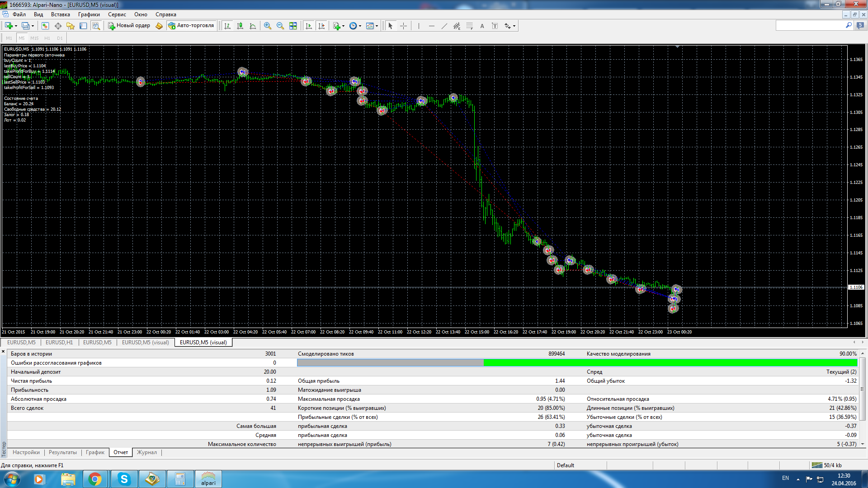Expand the Indicators dropdown arrow

[x=344, y=26]
